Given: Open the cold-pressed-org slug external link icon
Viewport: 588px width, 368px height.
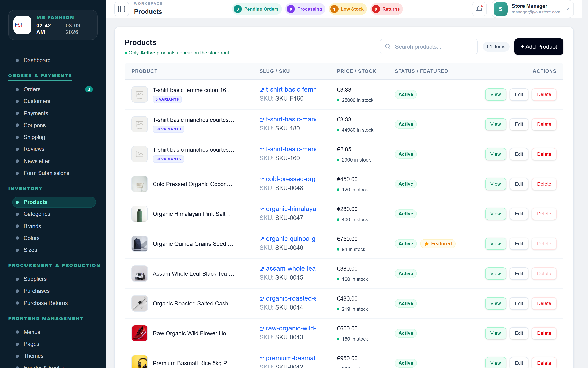Looking at the screenshot, I should pos(262,179).
